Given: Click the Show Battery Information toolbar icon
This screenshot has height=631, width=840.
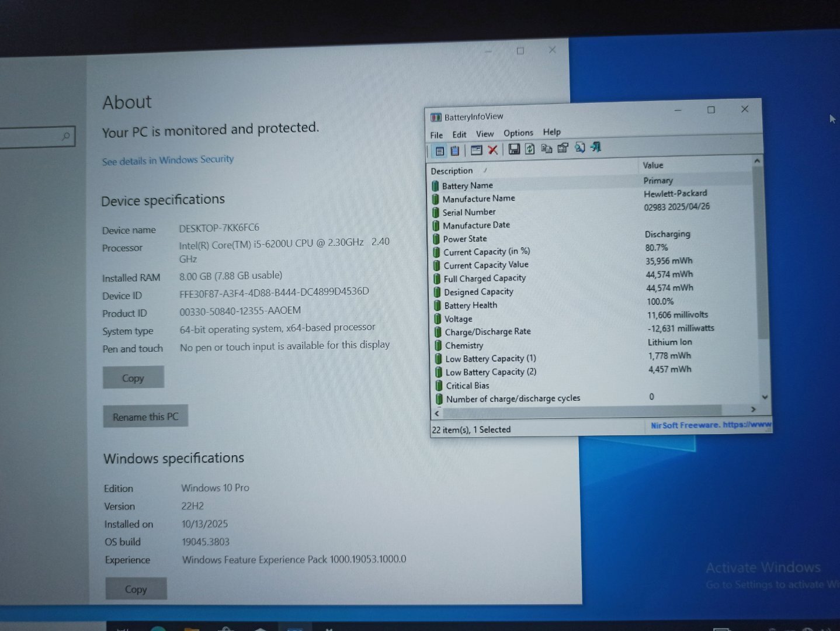Looking at the screenshot, I should click(x=440, y=151).
